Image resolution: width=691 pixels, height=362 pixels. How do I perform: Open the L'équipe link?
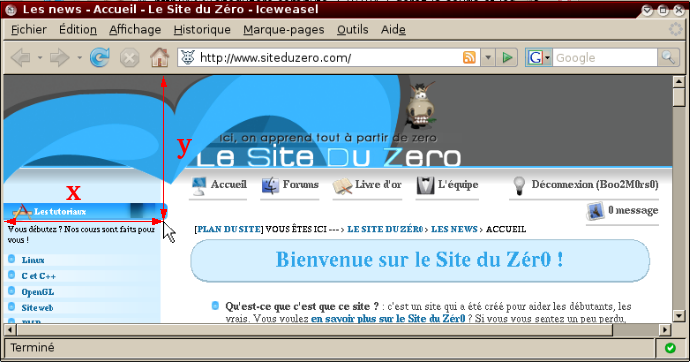(x=458, y=184)
